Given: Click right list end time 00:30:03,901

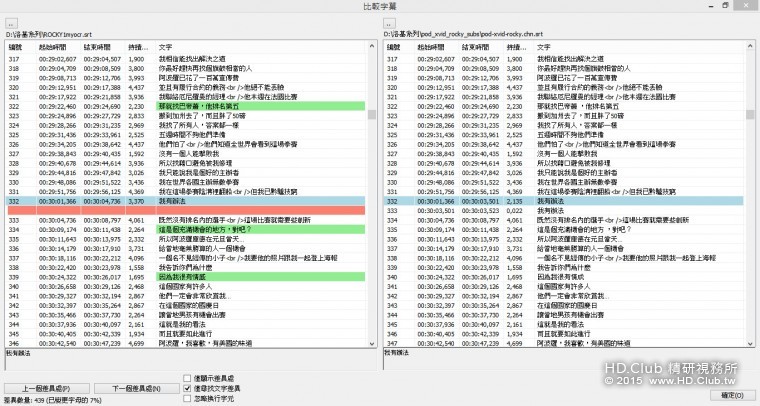Looking at the screenshot, I should pyautogui.click(x=481, y=201).
